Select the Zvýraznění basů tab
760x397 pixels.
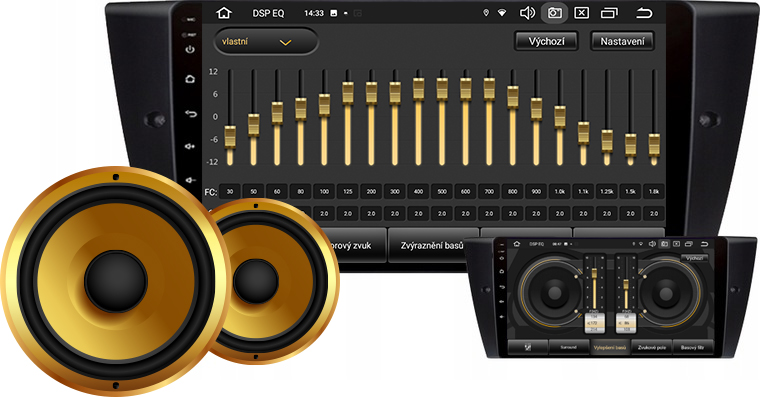click(432, 245)
